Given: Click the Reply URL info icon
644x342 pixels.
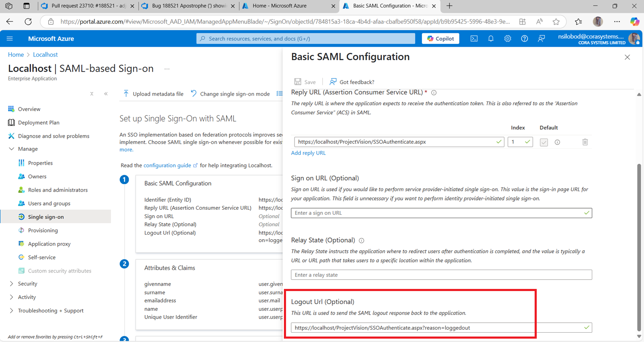Looking at the screenshot, I should (434, 92).
